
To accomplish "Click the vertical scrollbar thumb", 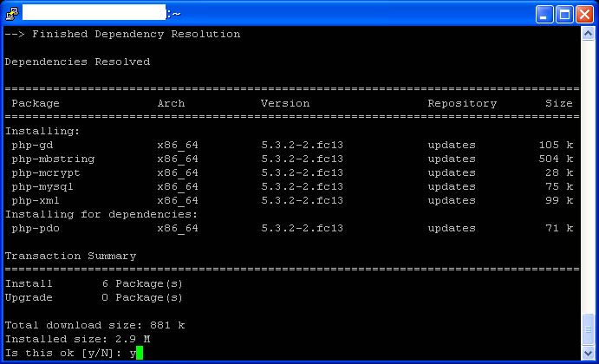I will [588, 329].
